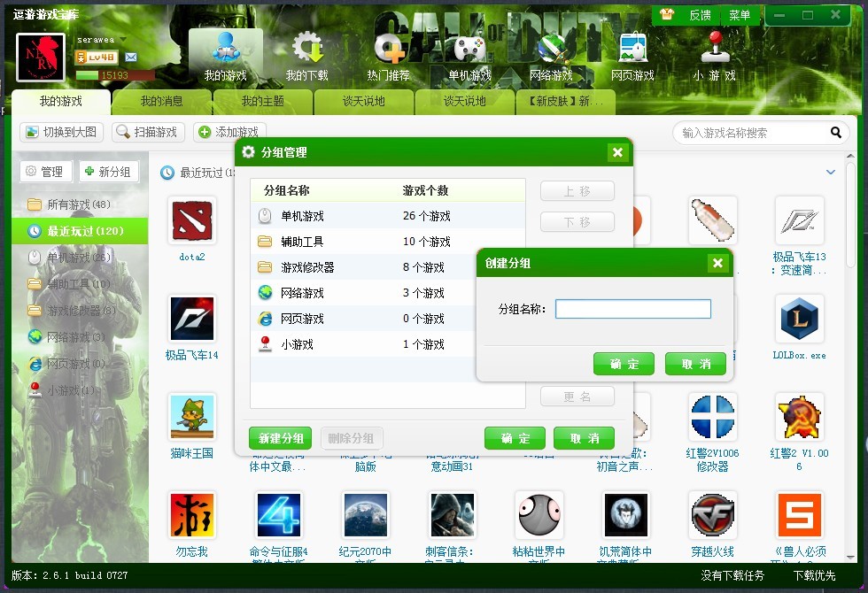Launch the 猫咪王国 game icon
Viewport: 868px width, 593px height.
tap(192, 417)
